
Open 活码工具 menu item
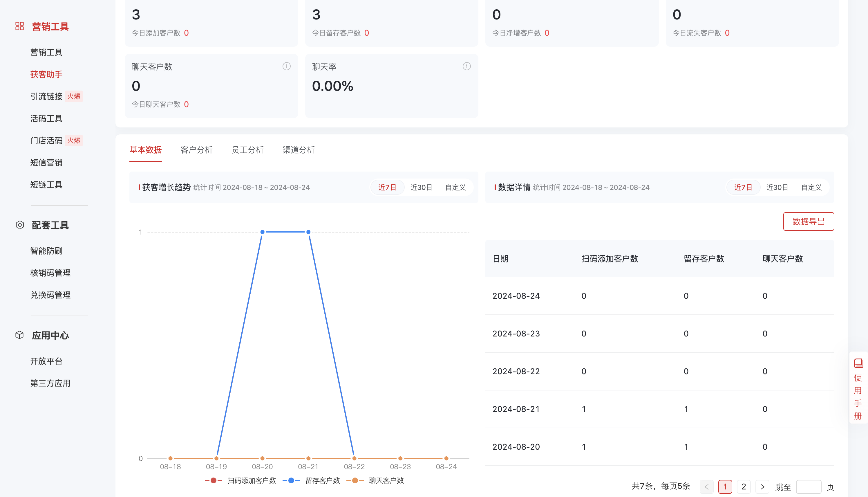tap(46, 118)
